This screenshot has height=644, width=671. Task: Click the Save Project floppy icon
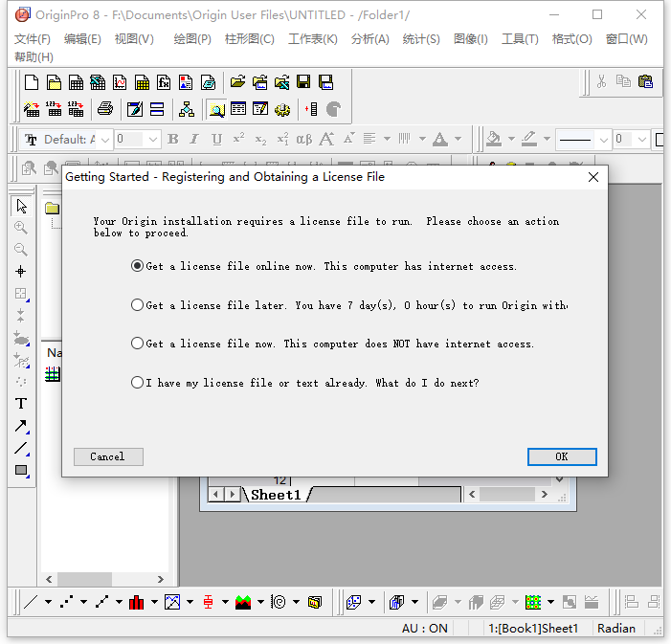tap(303, 81)
